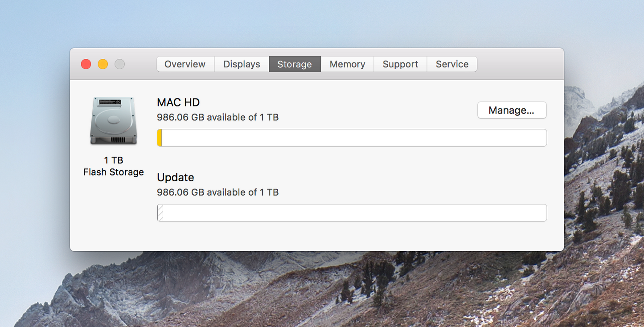
Task: Select the Memory tab
Action: [x=347, y=64]
